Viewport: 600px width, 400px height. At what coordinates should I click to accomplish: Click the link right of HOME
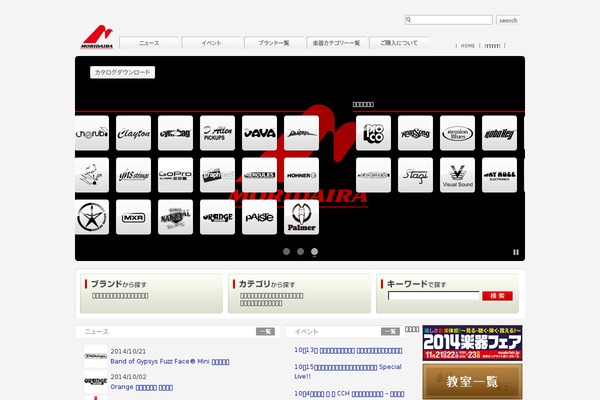492,46
